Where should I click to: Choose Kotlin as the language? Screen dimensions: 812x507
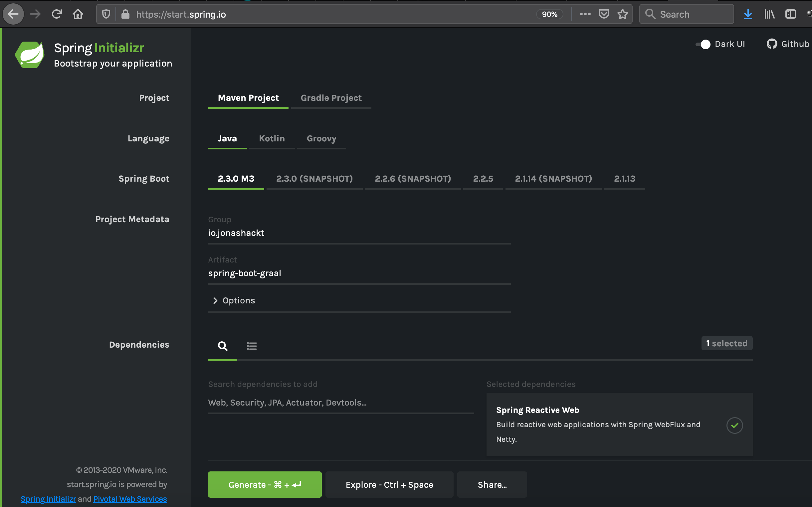[x=272, y=138]
